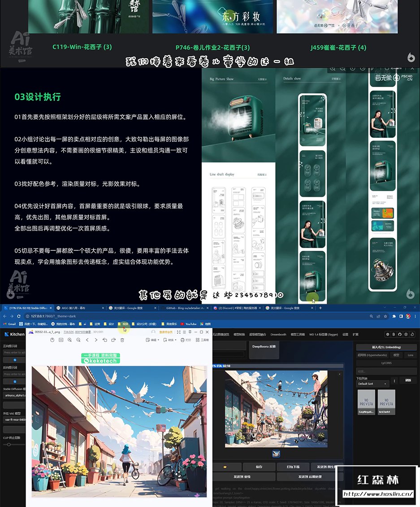Zoom out with the image viewer magnifier minus
Viewport: 420px width, 507px height.
click(x=78, y=340)
